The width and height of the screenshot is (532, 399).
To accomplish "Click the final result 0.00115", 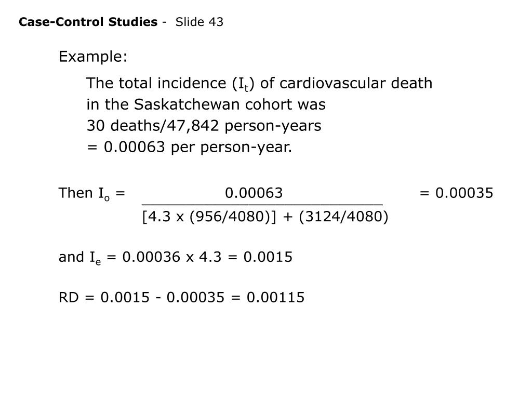I will 275,298.
